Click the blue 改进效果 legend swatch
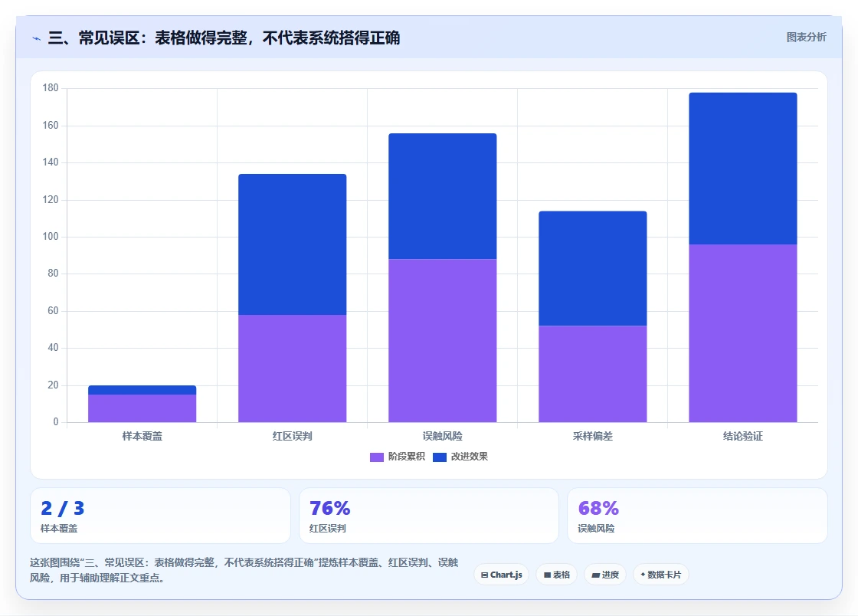Screen dimensions: 858x616 click(x=440, y=457)
